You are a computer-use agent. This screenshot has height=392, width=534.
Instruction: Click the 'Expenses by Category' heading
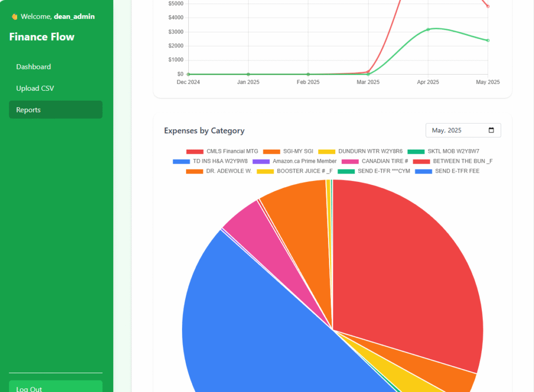[x=204, y=131]
